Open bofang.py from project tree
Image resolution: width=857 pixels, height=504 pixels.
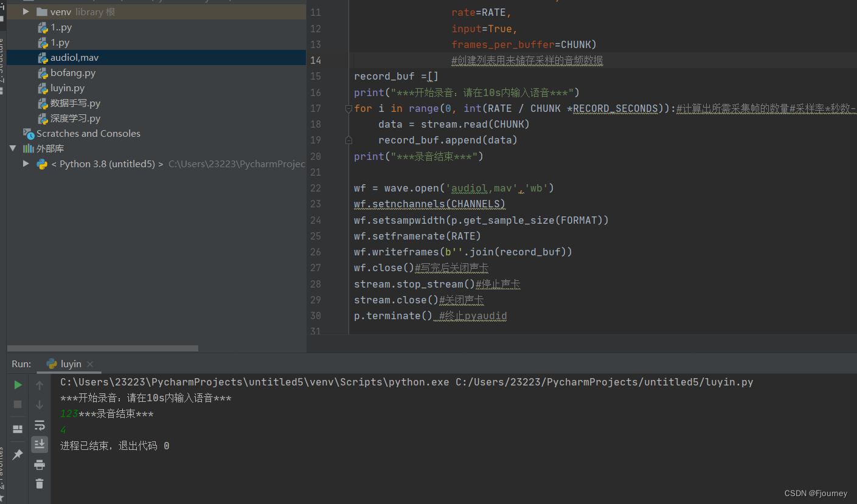point(73,73)
